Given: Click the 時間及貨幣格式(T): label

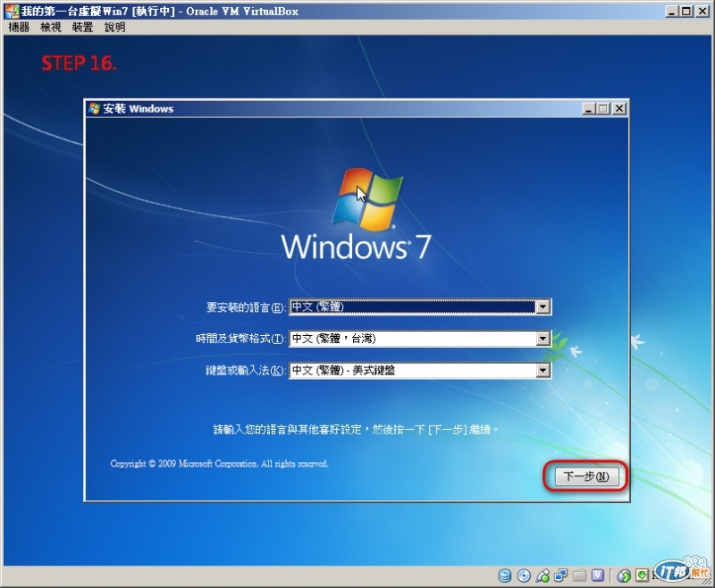Looking at the screenshot, I should 240,339.
